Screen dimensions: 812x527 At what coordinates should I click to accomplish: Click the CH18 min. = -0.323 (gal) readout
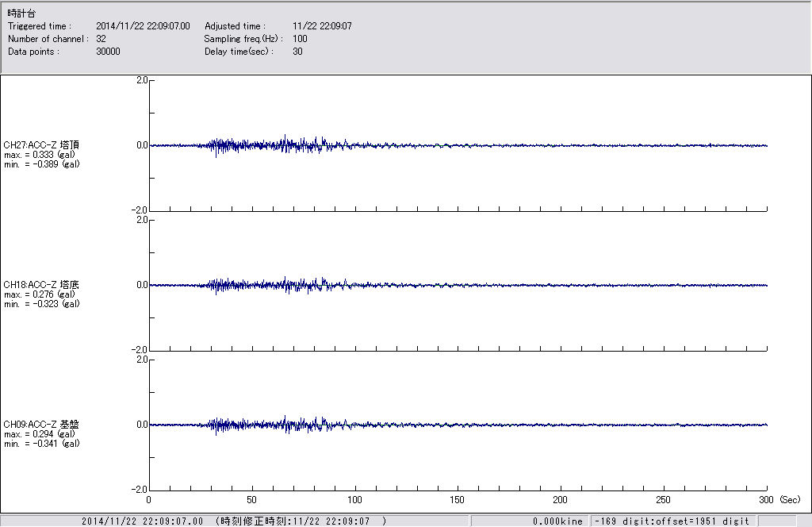41,304
